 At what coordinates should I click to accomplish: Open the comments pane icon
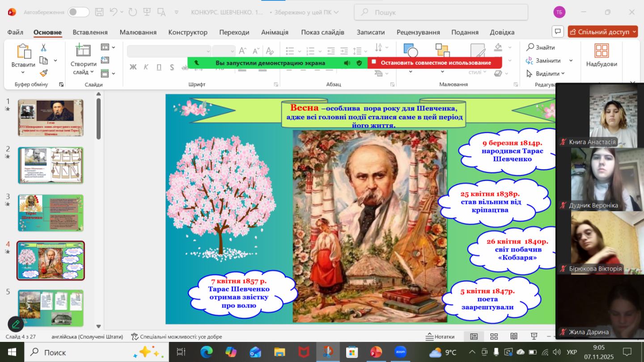[x=557, y=32]
